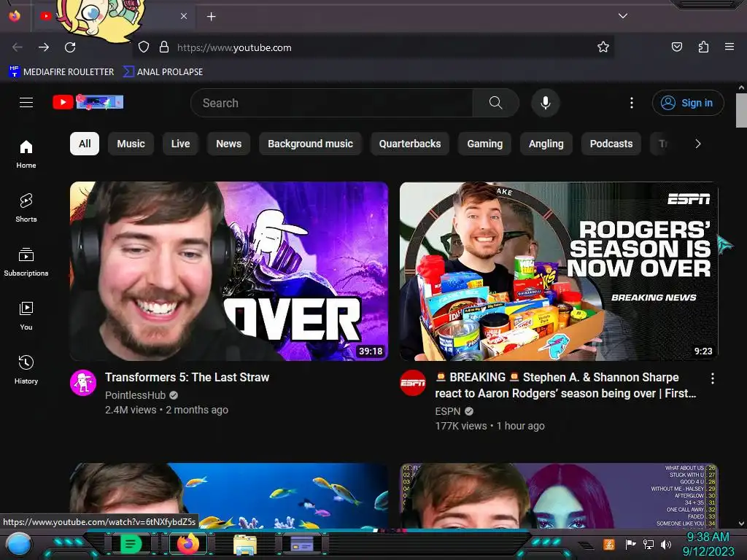Open the taskbar clock showing 9:38 AM
Screen dimensions: 747x560
pos(708,544)
